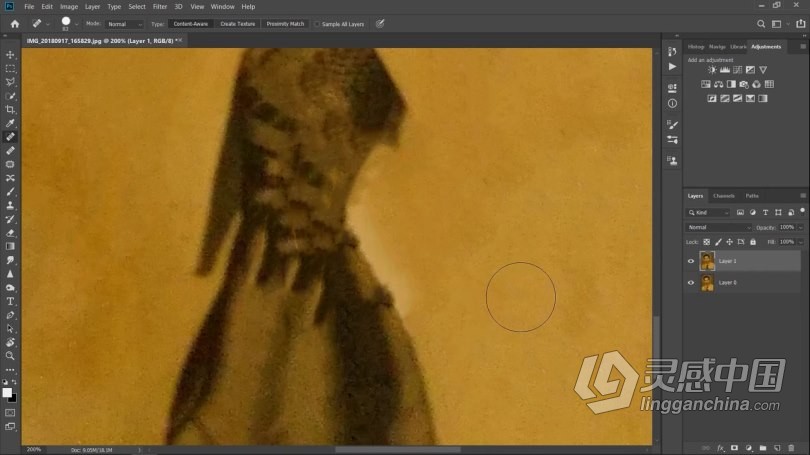
Task: Add layer mask icon
Action: [734, 448]
